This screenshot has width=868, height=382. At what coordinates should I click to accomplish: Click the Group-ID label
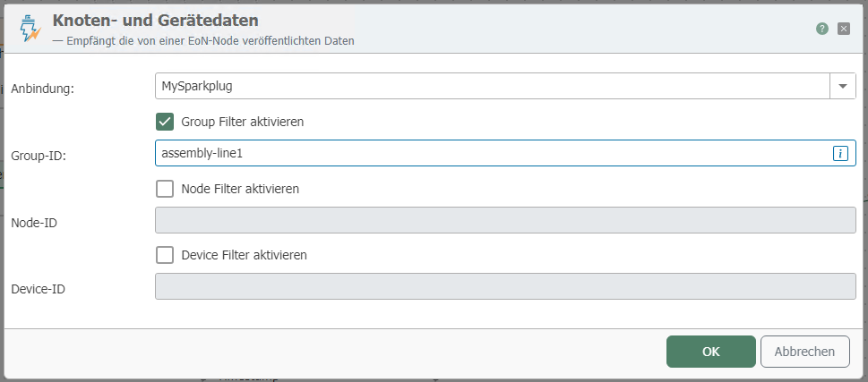click(x=39, y=156)
